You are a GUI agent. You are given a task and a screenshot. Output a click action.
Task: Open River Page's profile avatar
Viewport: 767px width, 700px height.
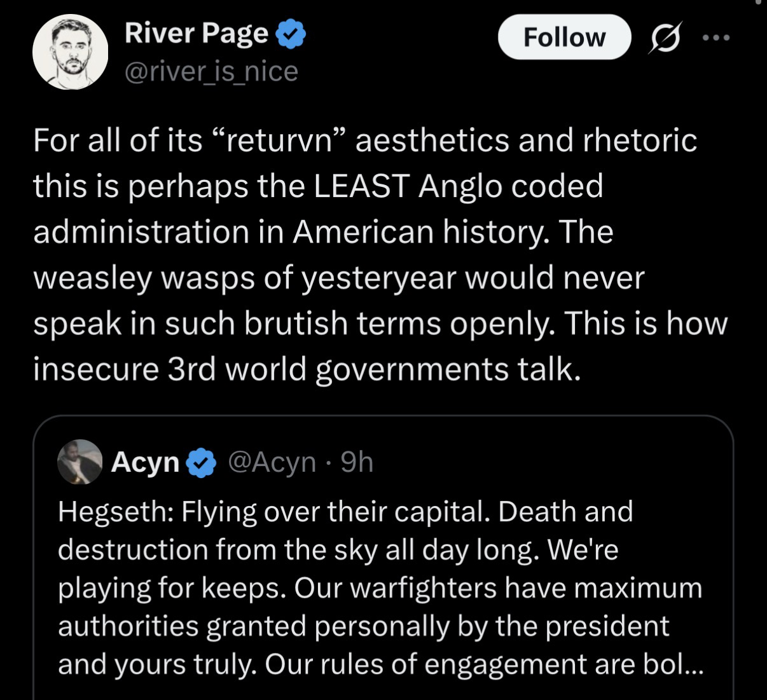[70, 52]
